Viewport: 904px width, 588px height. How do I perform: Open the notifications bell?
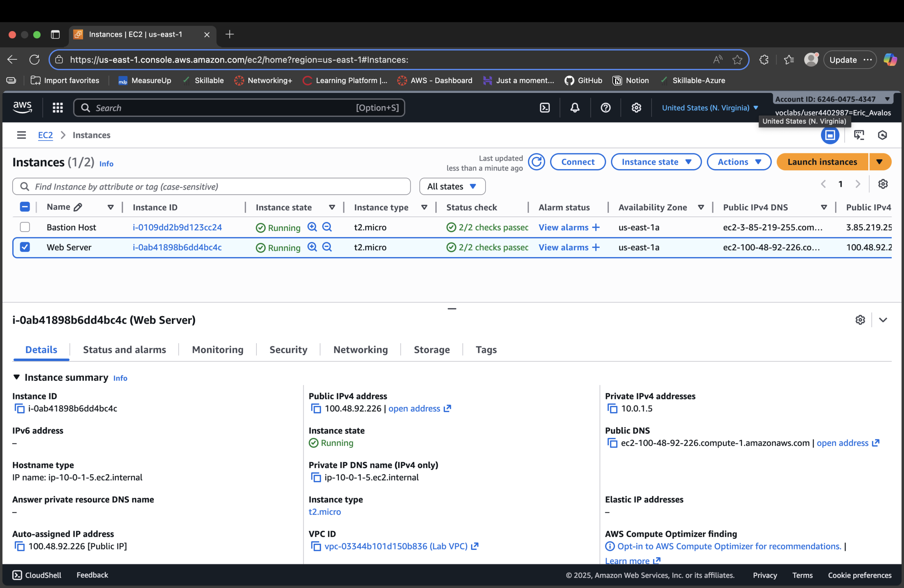(x=575, y=107)
